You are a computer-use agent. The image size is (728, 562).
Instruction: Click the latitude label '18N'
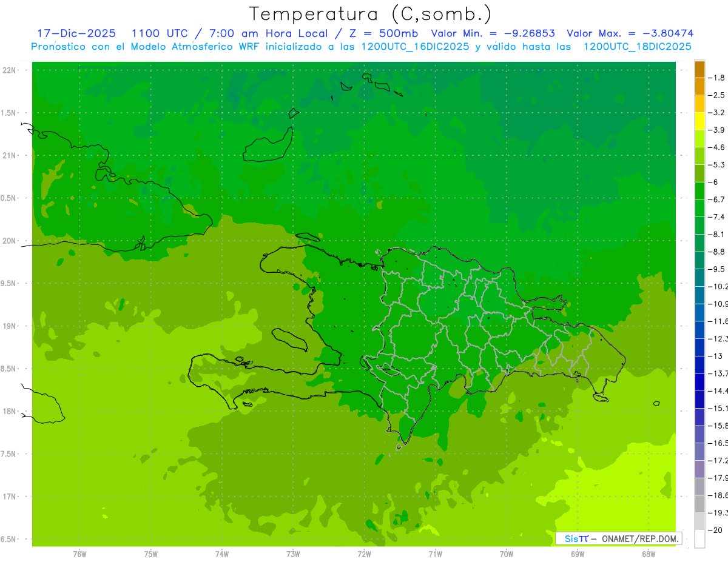point(10,412)
